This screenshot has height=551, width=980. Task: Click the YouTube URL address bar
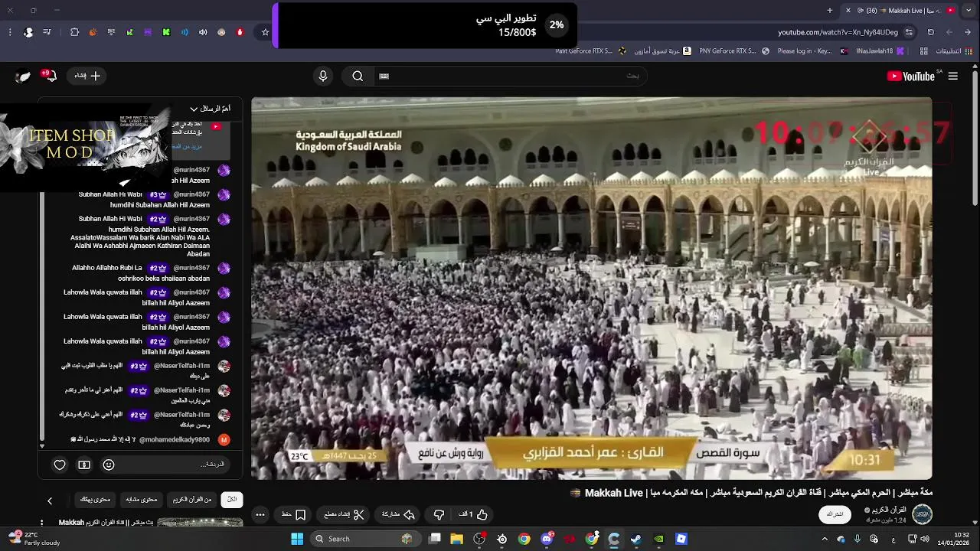coord(838,32)
